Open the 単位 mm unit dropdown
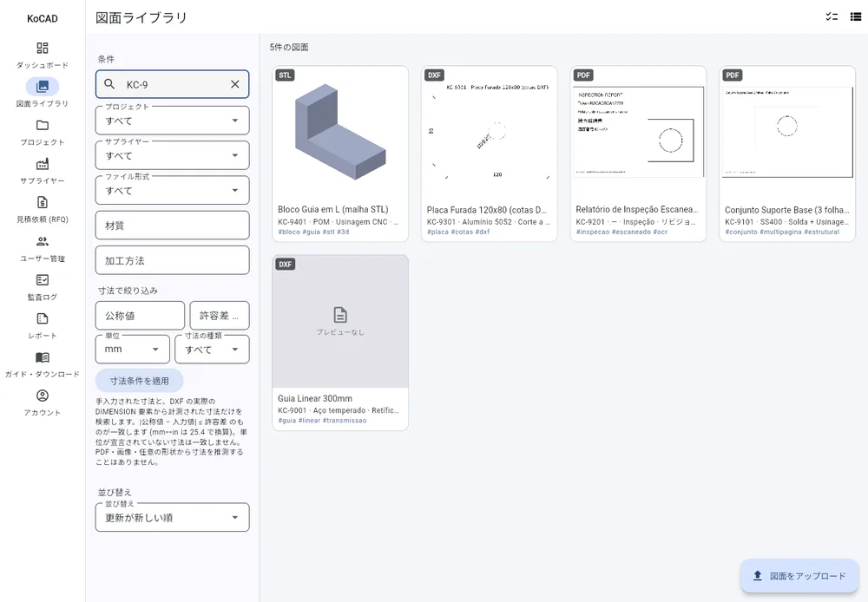 (x=133, y=349)
